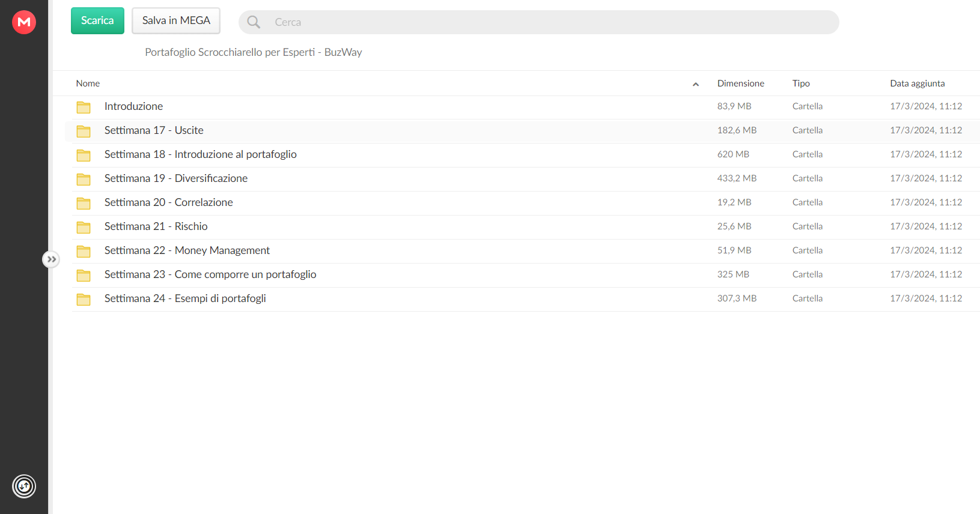Click the Settimana 21 - Rischio folder icon

point(84,227)
